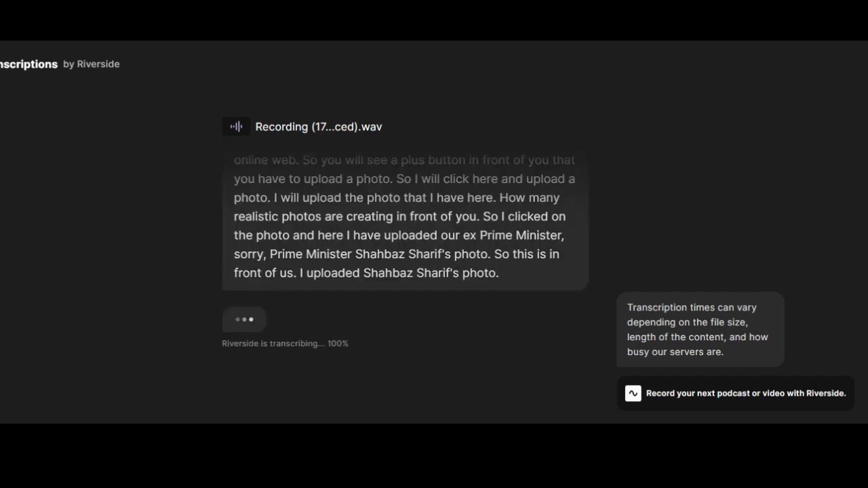Image resolution: width=868 pixels, height=488 pixels.
Task: Click the word "sorry" in the transcript
Action: click(x=249, y=254)
